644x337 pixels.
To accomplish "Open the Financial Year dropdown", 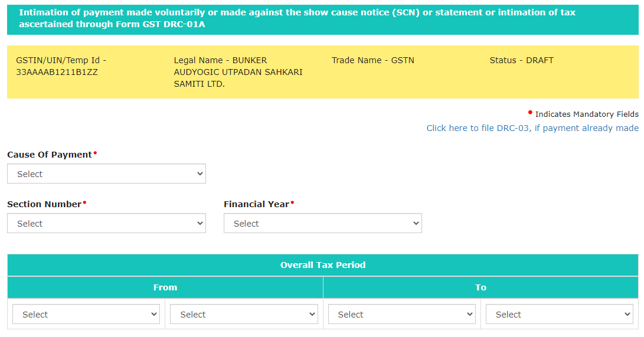I will 322,224.
